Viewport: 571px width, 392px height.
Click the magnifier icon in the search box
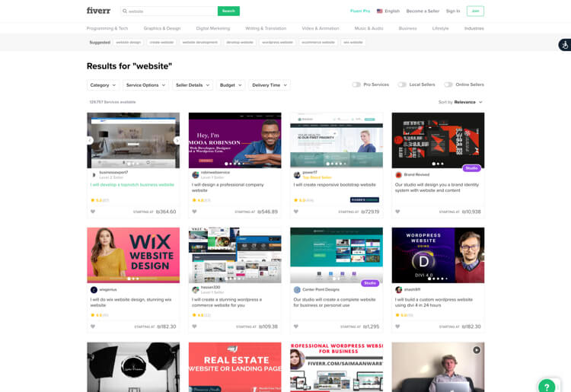pos(125,11)
